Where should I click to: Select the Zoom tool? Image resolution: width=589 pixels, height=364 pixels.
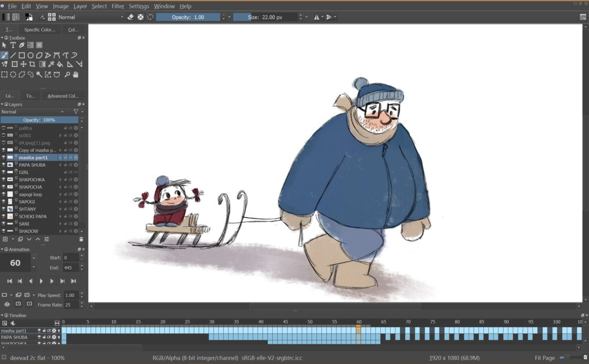(67, 74)
